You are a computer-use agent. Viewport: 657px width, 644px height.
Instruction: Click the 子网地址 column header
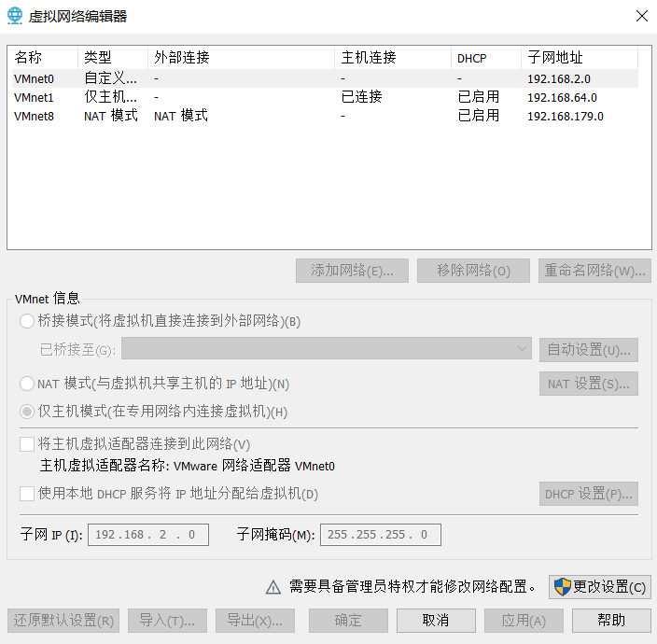580,58
